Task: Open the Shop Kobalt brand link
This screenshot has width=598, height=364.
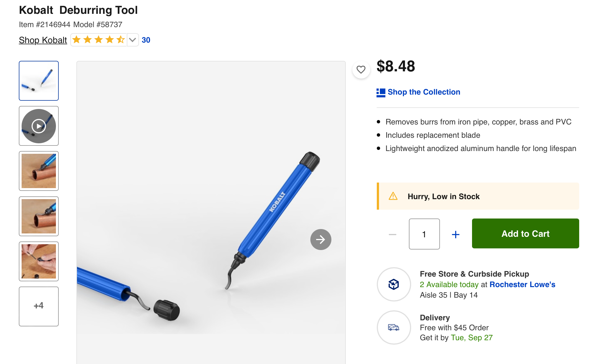Action: tap(43, 40)
